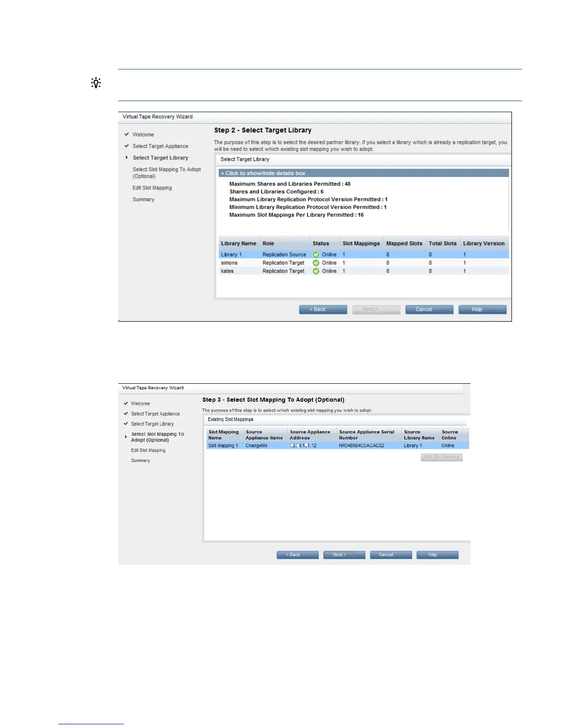Click the arrow marker beside Select Slot Mapping To Adopt in Step 3 wizard
The height and width of the screenshot is (728, 563).
coord(126,437)
